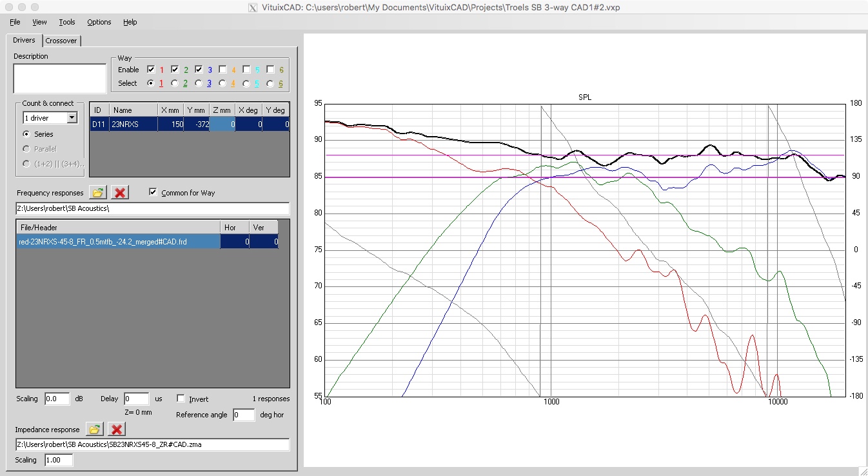The width and height of the screenshot is (868, 476).
Task: Select way 5 radio button
Action: tap(246, 83)
